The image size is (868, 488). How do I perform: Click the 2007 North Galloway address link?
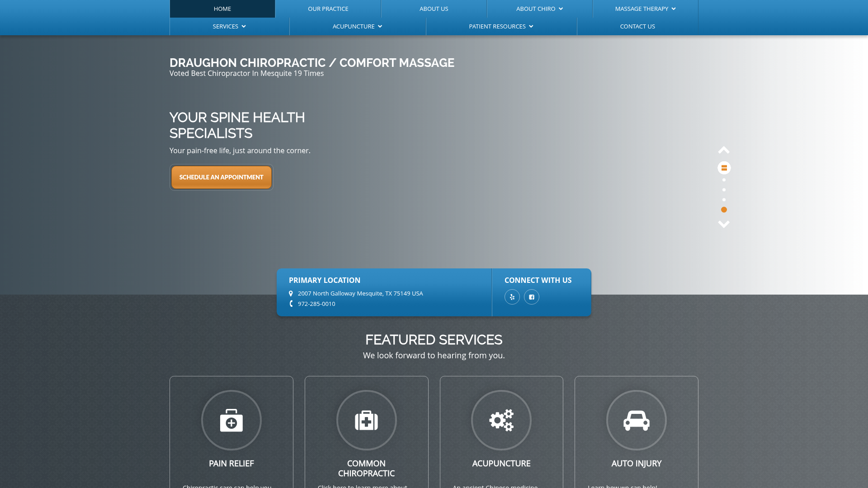[360, 293]
